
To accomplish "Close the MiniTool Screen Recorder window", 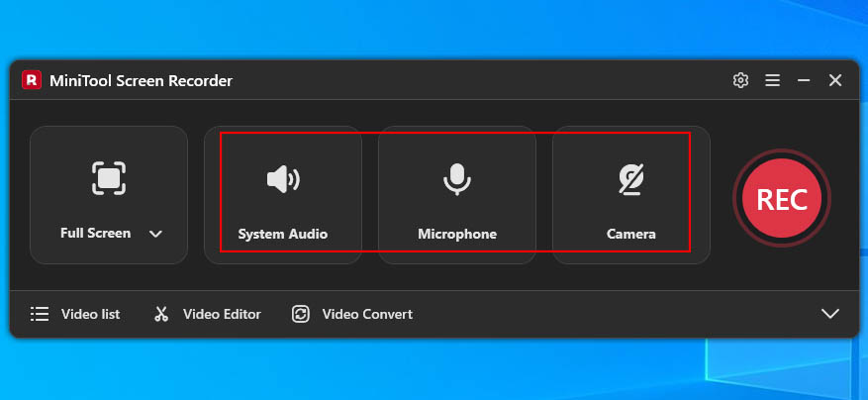I will click(835, 80).
